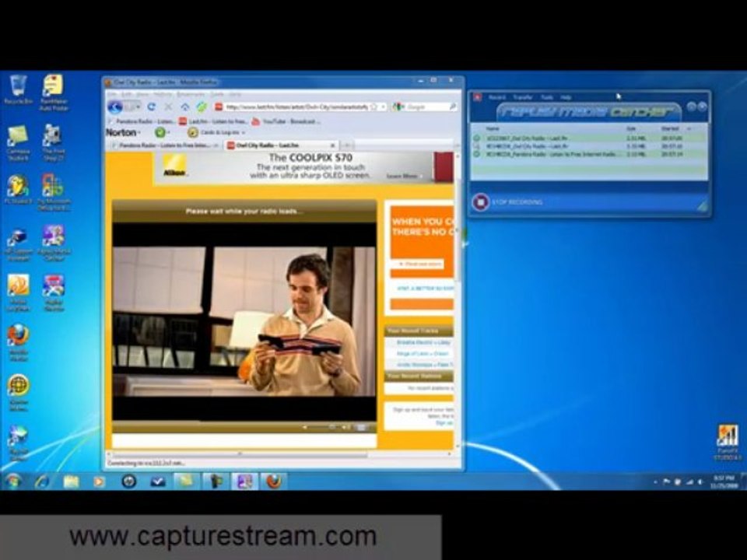Click the green icon beside the home button

[x=202, y=107]
